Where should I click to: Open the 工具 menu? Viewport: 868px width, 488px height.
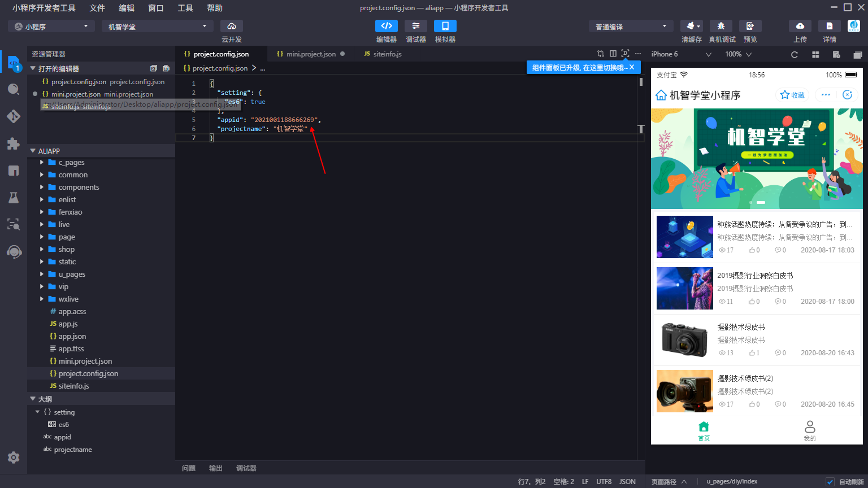coord(185,8)
